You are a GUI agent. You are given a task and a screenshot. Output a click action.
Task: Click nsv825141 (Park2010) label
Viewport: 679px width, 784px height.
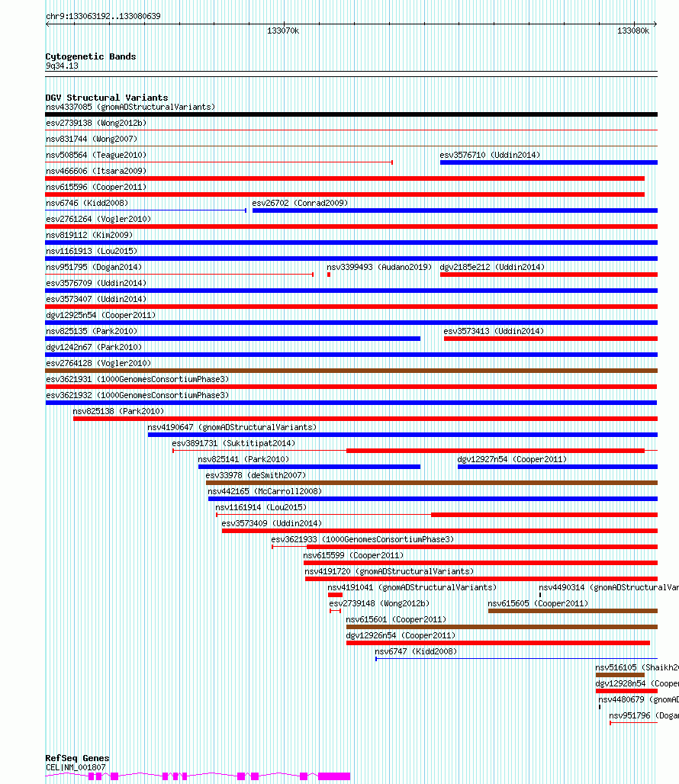(x=243, y=459)
